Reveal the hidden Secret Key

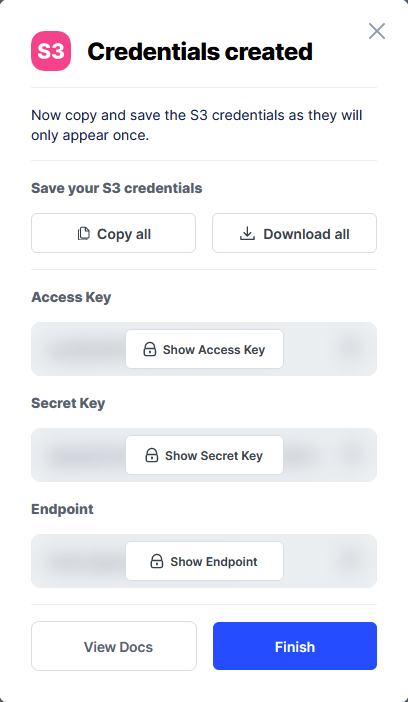tap(204, 455)
